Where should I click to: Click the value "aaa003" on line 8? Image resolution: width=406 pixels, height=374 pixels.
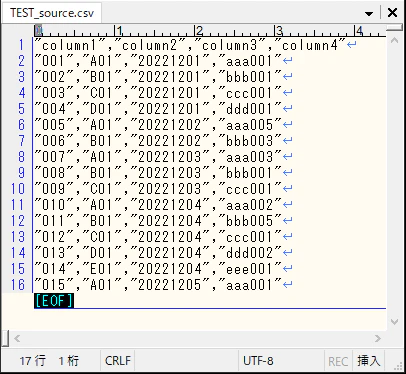pos(250,157)
